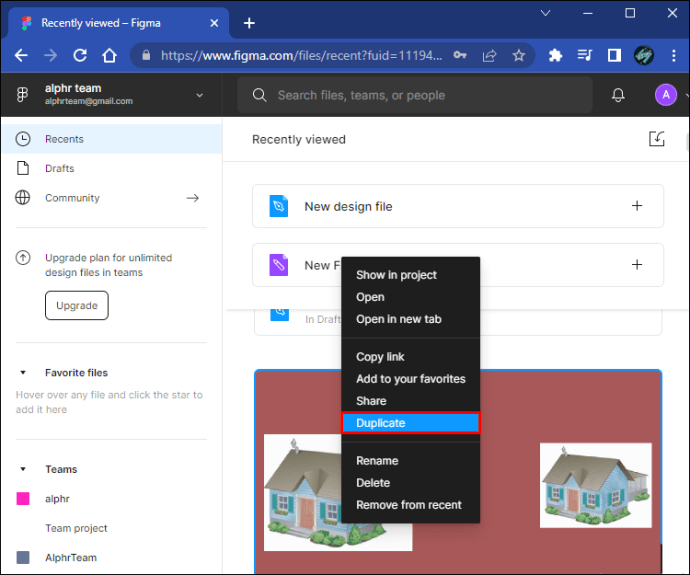Screen dimensions: 690x575
Task: Click the plus on New design file
Action: [637, 206]
